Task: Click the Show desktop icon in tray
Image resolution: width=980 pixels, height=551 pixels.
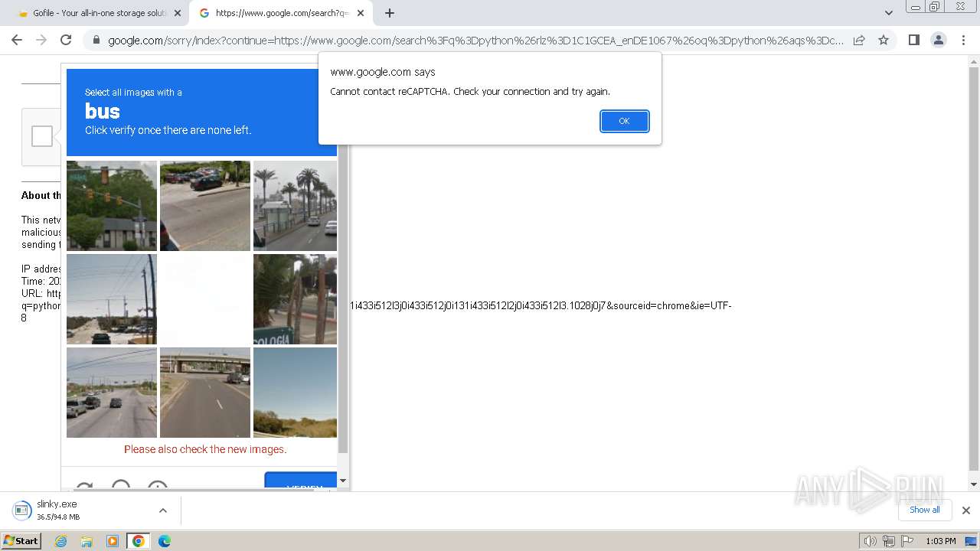Action: click(x=971, y=541)
